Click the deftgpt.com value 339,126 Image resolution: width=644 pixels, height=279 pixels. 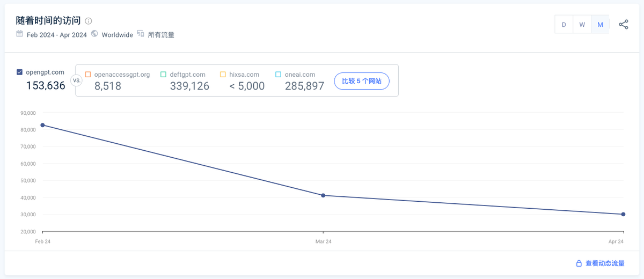(189, 86)
